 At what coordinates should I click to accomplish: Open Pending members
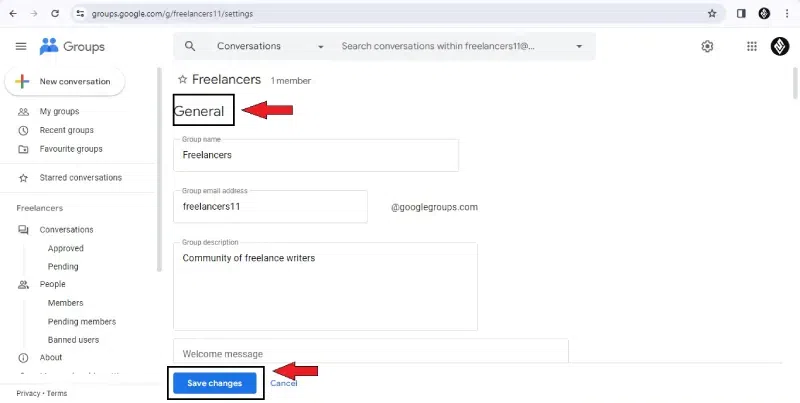click(82, 321)
